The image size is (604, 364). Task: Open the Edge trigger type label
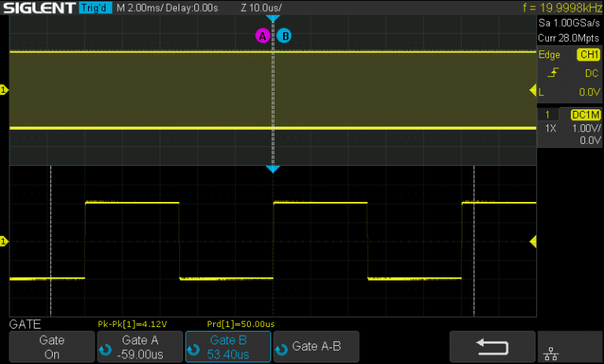point(549,55)
